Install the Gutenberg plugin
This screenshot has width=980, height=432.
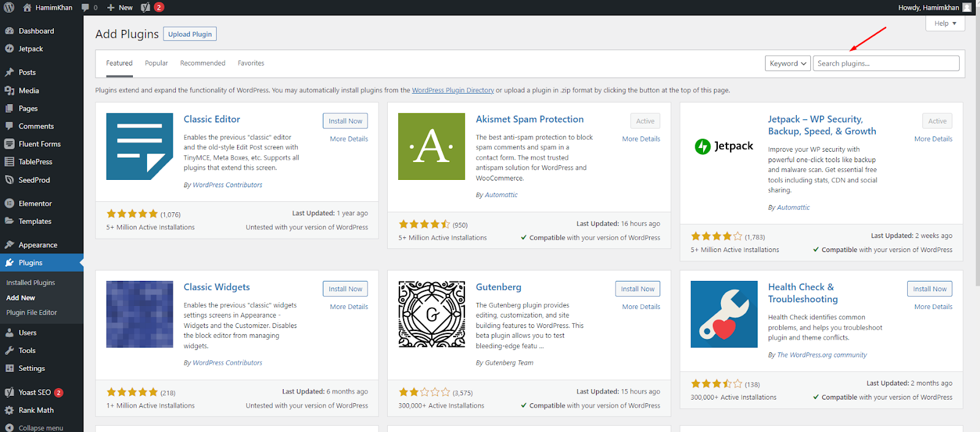pyautogui.click(x=637, y=289)
